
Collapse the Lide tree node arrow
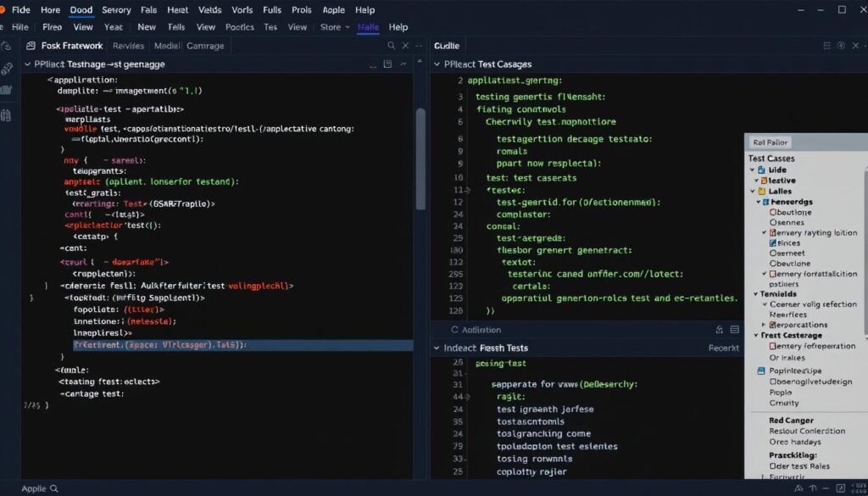tap(753, 170)
